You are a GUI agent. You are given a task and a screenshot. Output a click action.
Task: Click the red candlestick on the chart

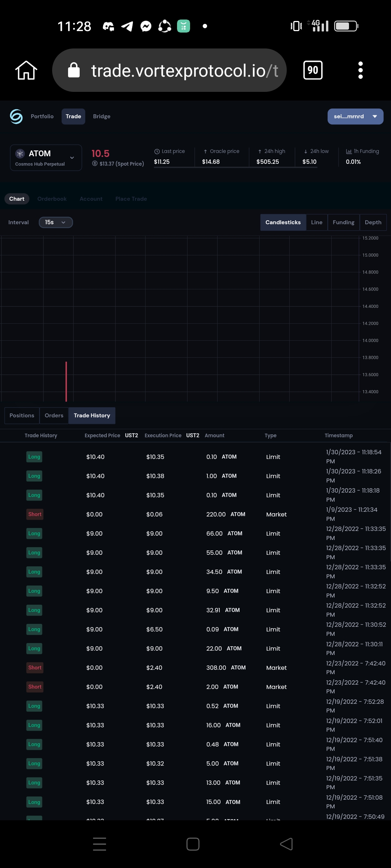coord(66,382)
